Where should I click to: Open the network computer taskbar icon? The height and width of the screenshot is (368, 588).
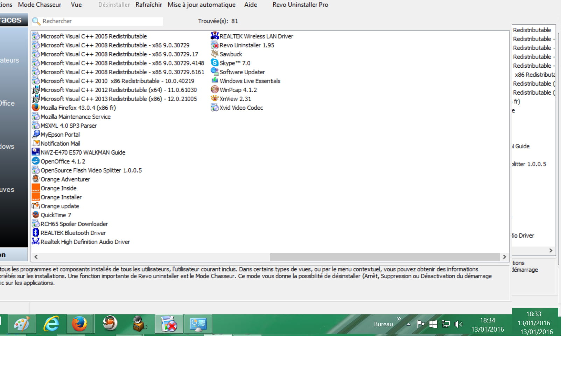click(x=198, y=324)
